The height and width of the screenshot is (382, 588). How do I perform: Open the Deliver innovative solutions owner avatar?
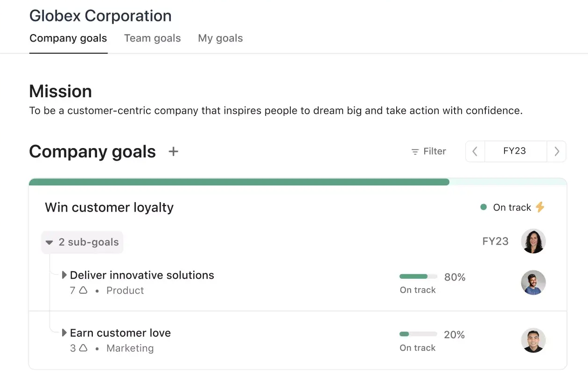pyautogui.click(x=533, y=282)
